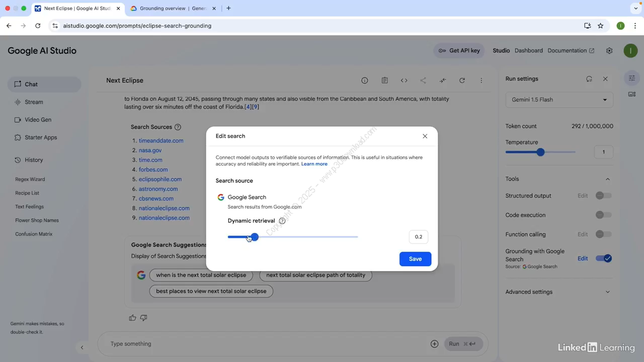The height and width of the screenshot is (362, 644).
Task: Click the Temperature value field
Action: pos(603,152)
